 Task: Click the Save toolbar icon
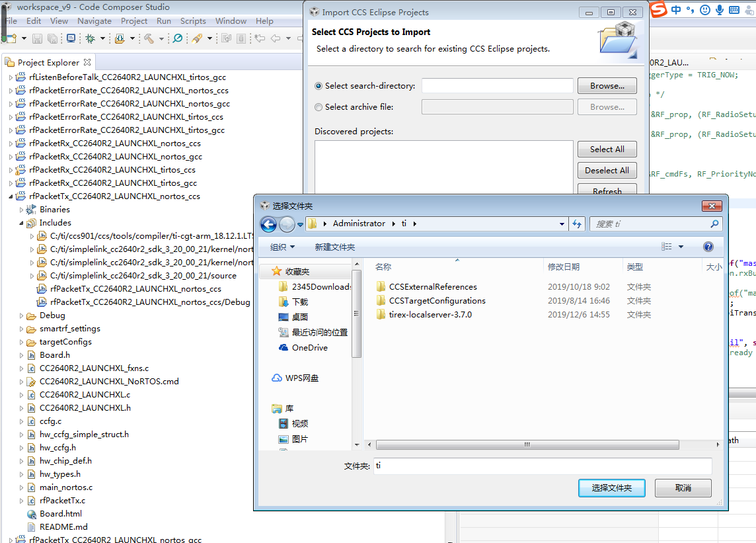point(37,38)
